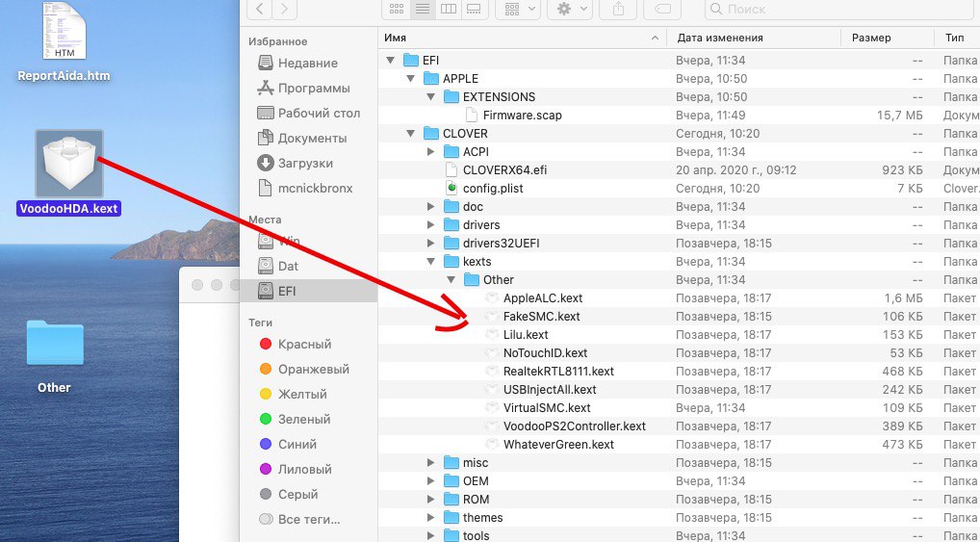Expand the ACPI folder triangle

click(430, 152)
